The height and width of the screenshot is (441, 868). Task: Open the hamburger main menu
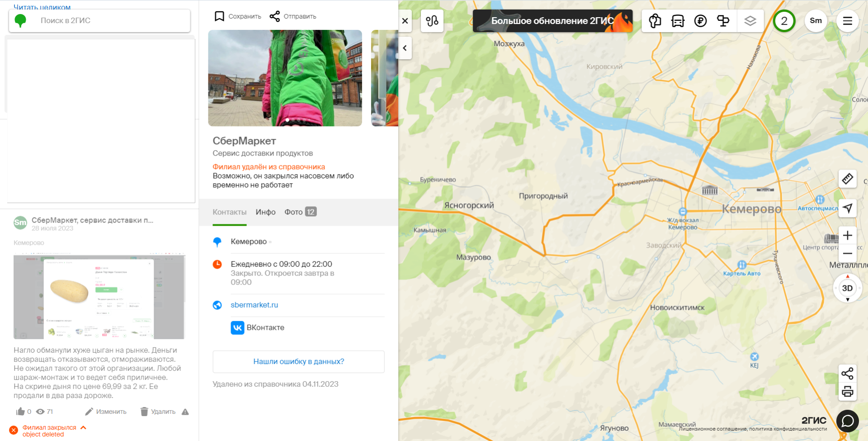tap(847, 21)
